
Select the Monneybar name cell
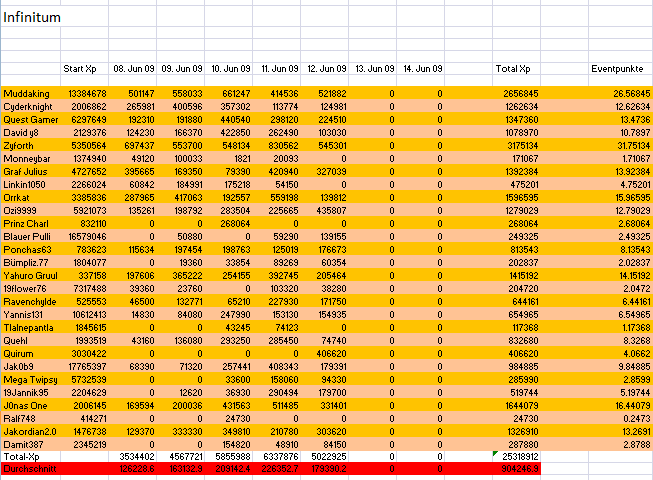[31, 159]
